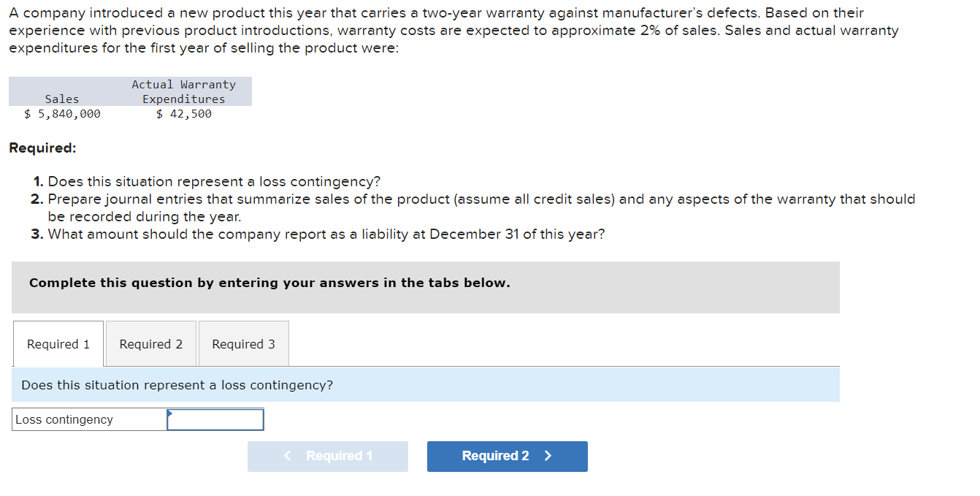
Task: Switch to the Required 2 tab
Action: coord(151,343)
